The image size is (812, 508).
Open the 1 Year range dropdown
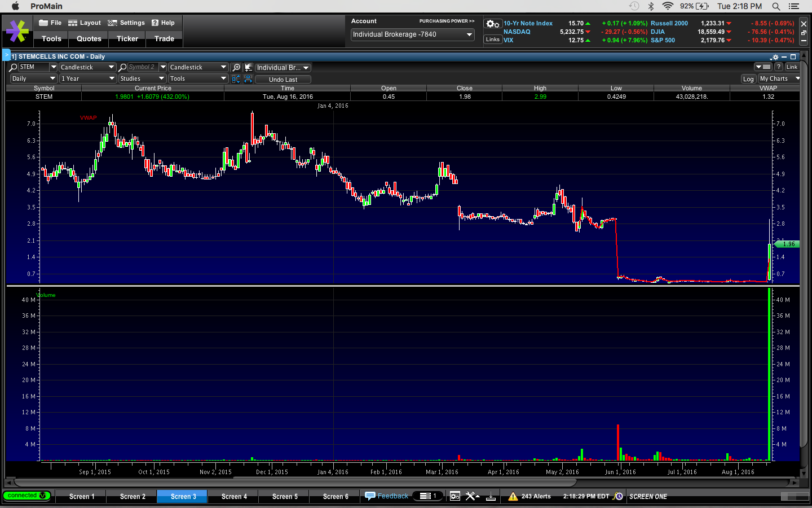tap(87, 79)
